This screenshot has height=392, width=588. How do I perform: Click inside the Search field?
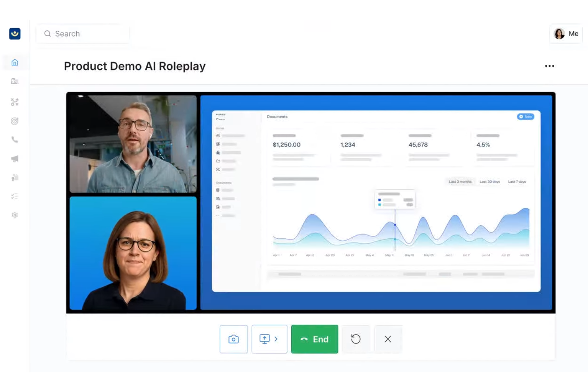[83, 34]
